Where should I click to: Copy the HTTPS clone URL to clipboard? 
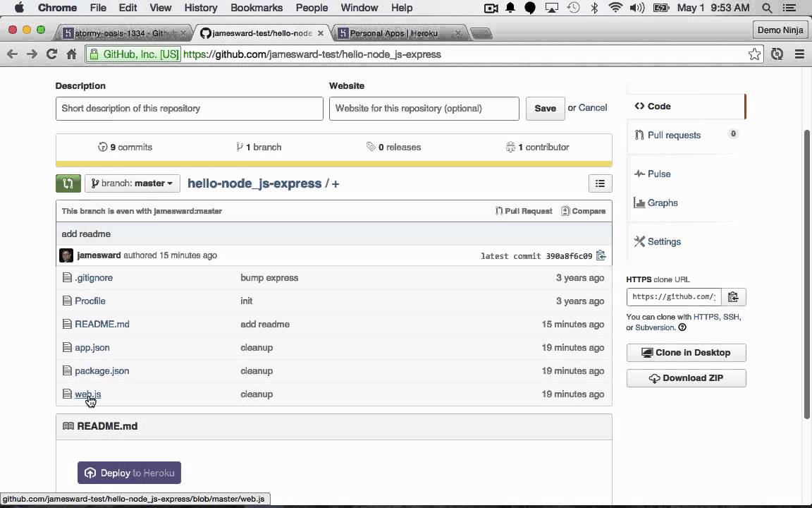[x=733, y=297]
